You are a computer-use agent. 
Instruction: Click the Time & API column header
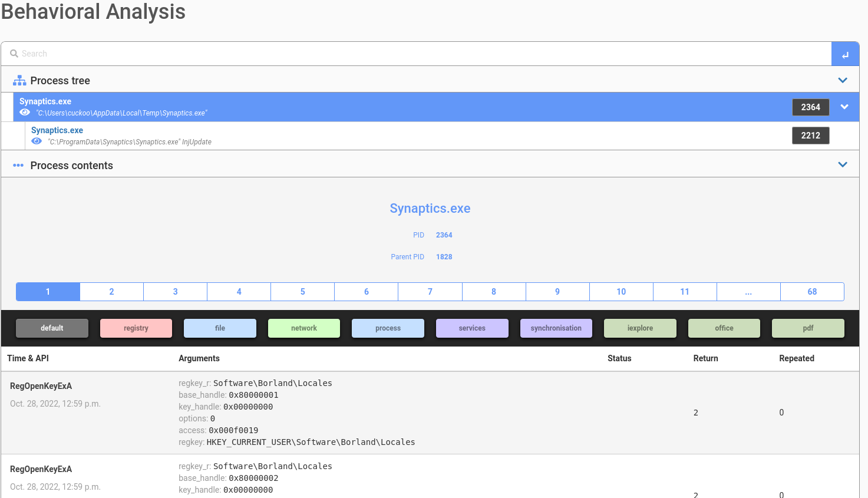(28, 358)
